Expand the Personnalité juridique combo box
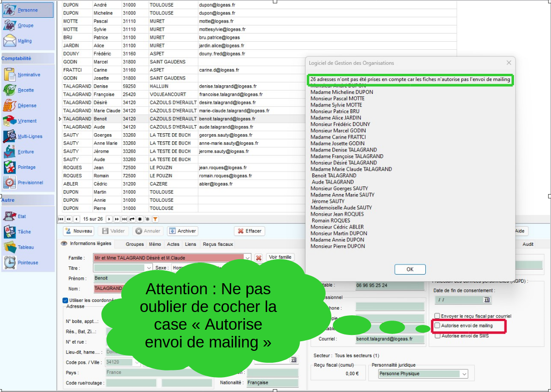The width and height of the screenshot is (551, 392). click(x=464, y=374)
